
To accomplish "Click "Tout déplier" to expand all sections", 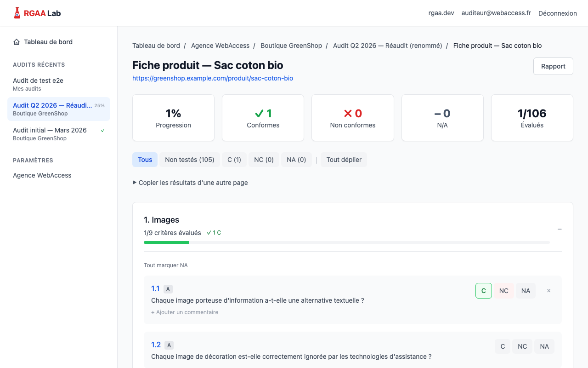I will coord(344,159).
